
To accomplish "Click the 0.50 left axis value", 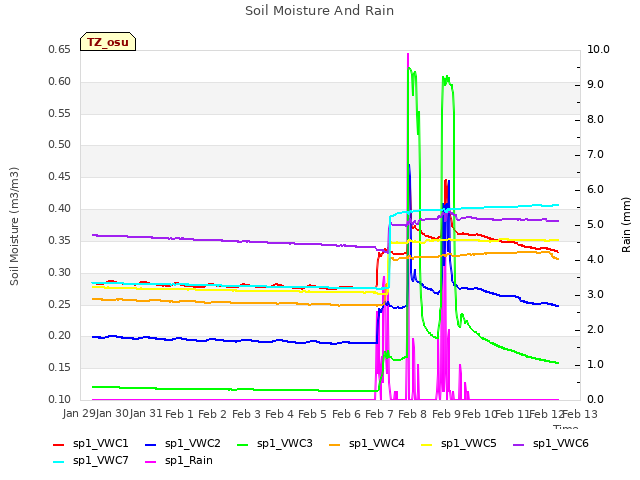I will 60,144.
